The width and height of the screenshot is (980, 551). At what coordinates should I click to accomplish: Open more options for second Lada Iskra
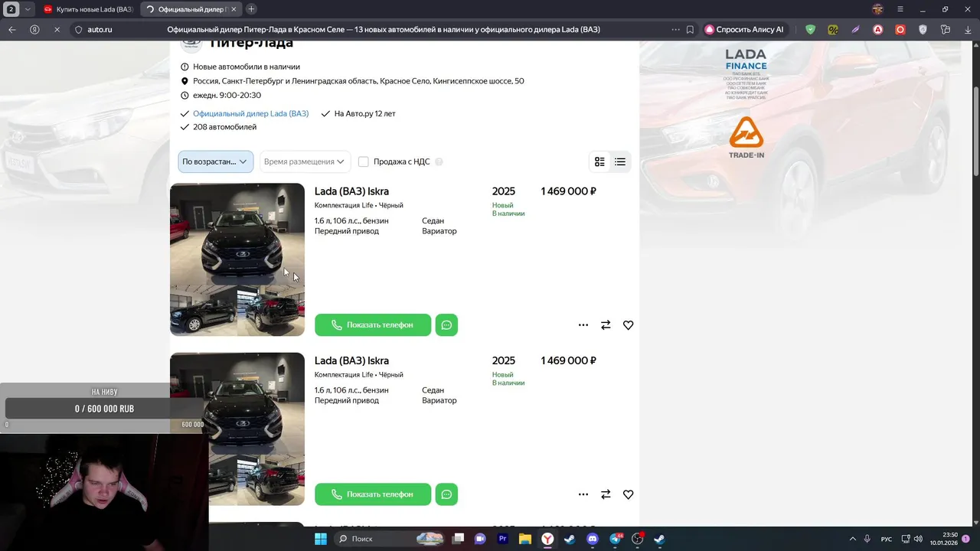point(583,494)
